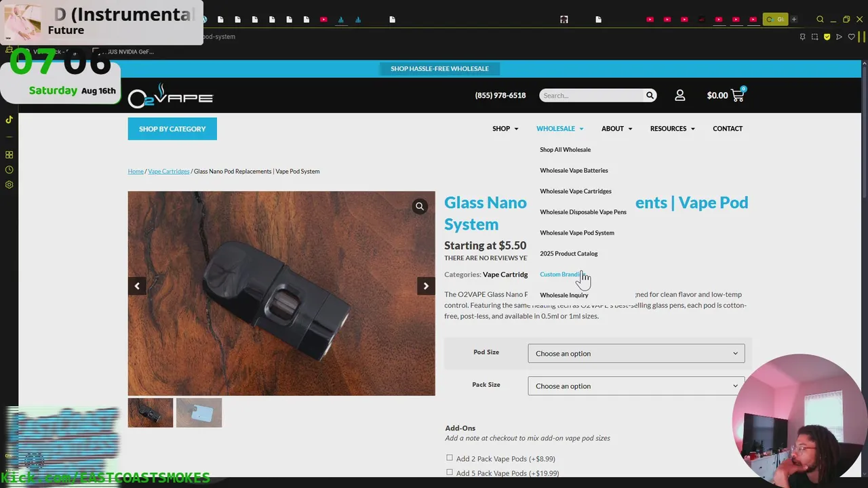Click the Starting at $5.50 price text

[485, 245]
